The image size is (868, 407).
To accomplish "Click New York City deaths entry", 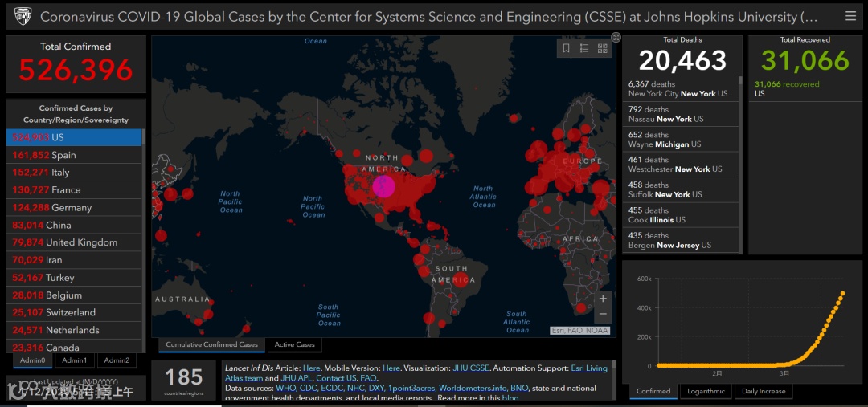I will click(682, 89).
